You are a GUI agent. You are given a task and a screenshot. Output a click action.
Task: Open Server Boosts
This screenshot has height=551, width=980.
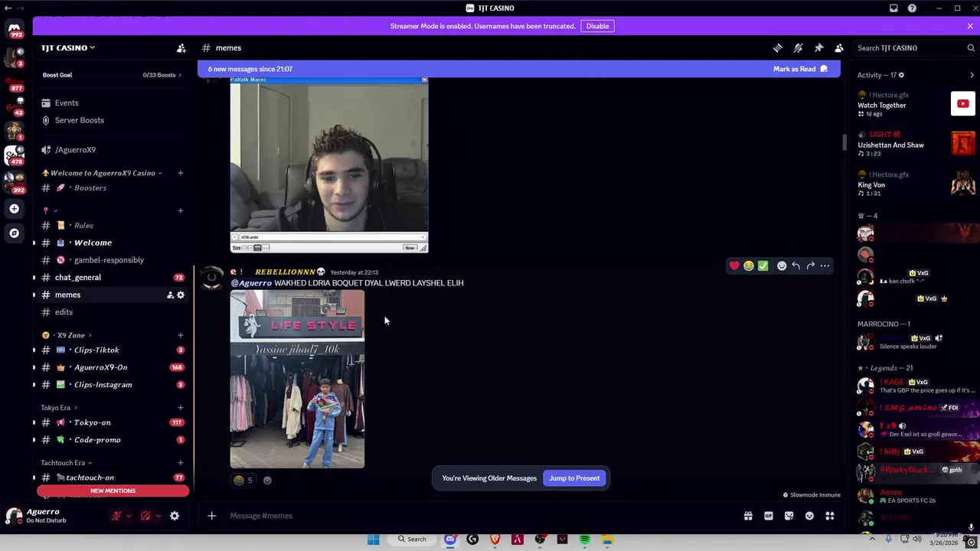(x=112, y=120)
